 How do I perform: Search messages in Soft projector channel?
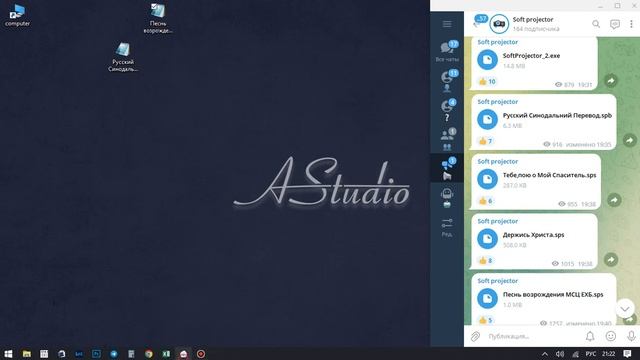[596, 24]
